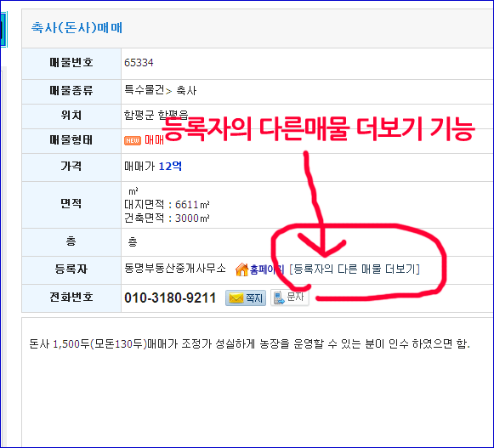Click registrant name 동명부동산중개사무소

click(175, 269)
